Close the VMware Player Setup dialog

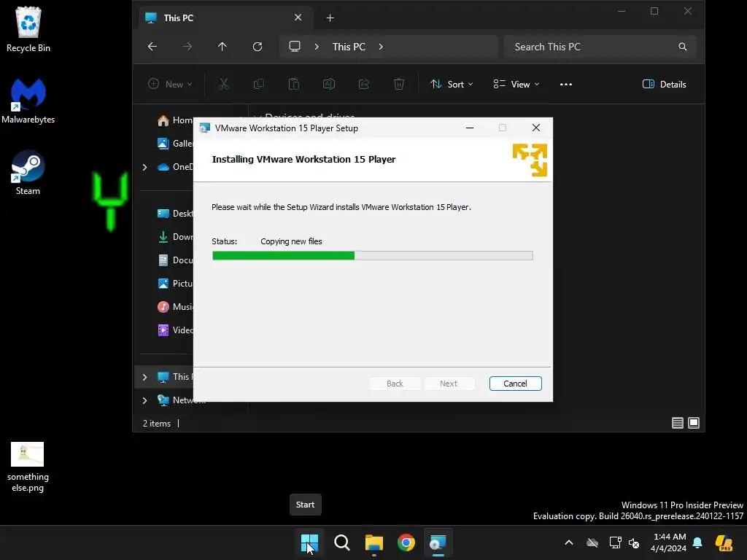536,128
